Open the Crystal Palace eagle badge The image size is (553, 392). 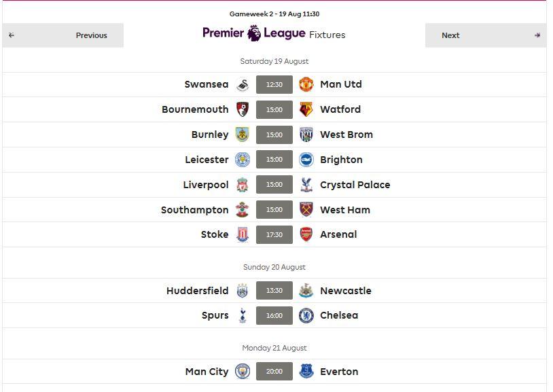tap(306, 185)
